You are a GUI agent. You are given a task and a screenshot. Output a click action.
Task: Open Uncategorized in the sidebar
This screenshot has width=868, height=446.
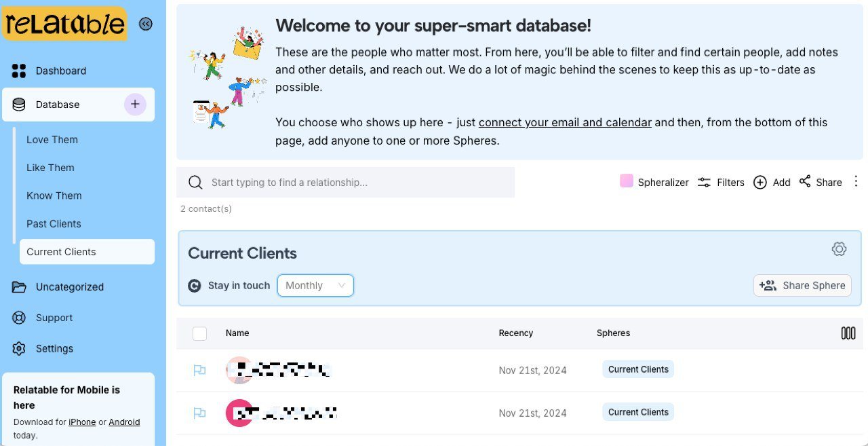pyautogui.click(x=69, y=287)
